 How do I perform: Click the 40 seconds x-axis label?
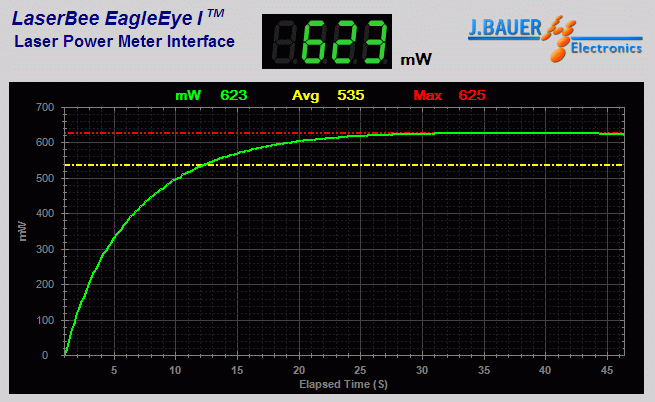pyautogui.click(x=545, y=370)
